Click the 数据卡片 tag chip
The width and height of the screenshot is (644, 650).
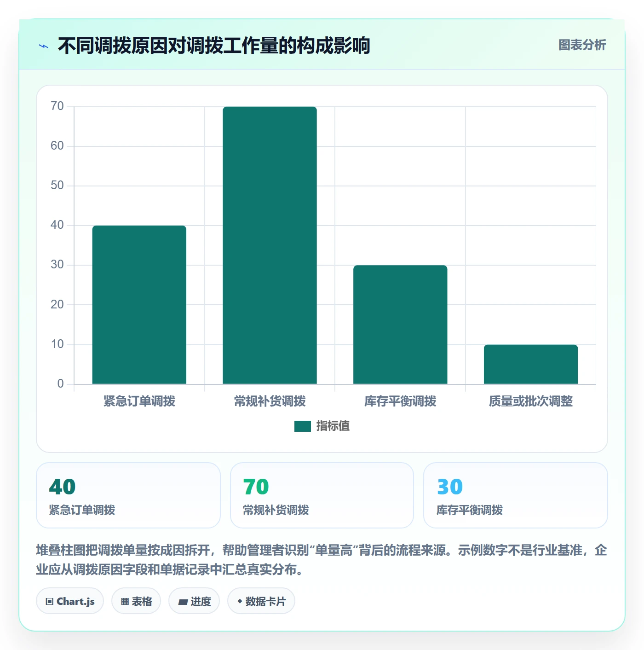261,601
